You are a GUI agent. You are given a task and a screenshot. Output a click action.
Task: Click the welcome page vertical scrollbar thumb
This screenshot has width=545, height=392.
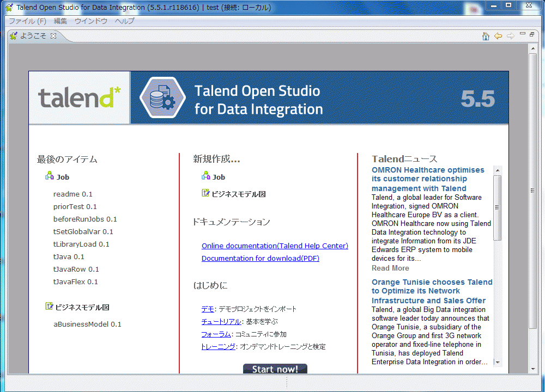point(533,191)
